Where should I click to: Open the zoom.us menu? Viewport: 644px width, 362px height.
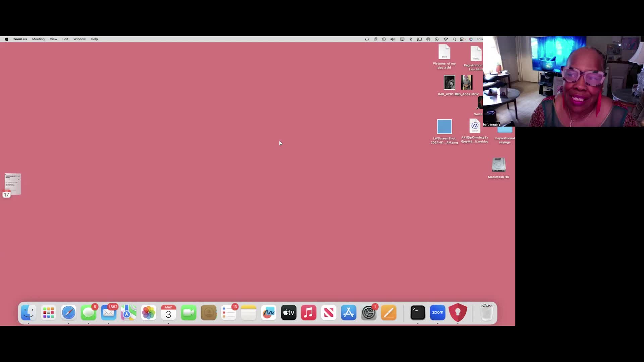pos(20,39)
